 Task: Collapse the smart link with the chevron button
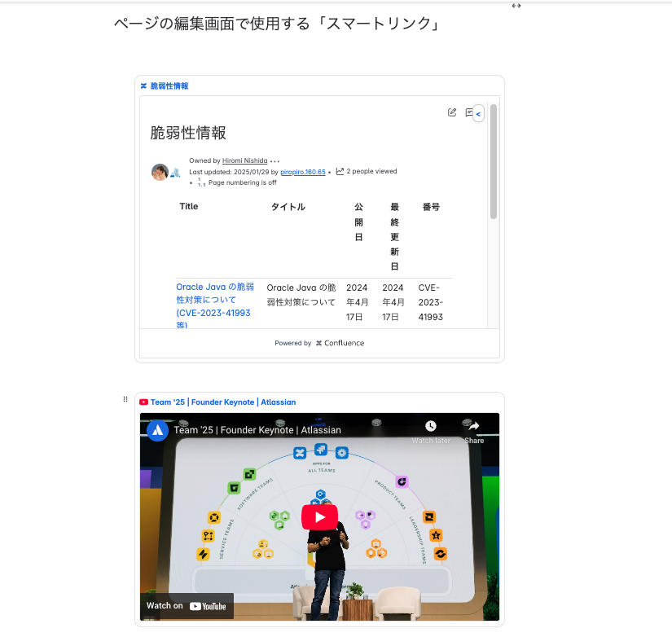point(479,113)
